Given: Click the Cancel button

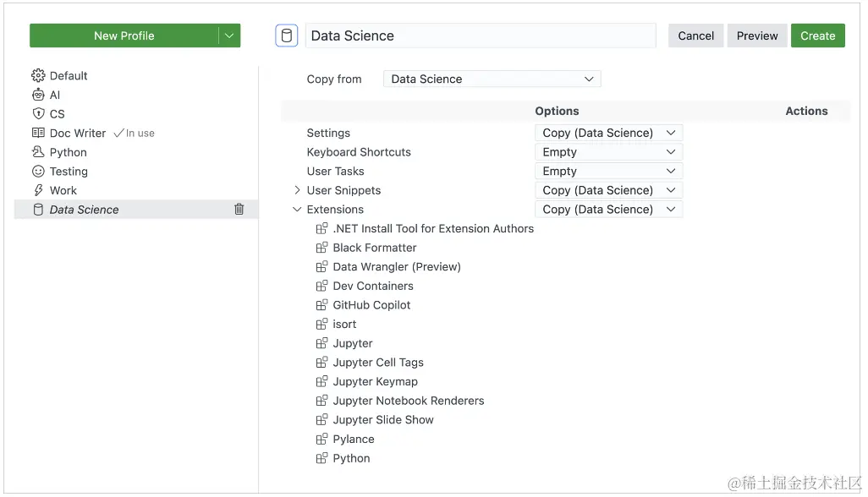Looking at the screenshot, I should coord(695,35).
